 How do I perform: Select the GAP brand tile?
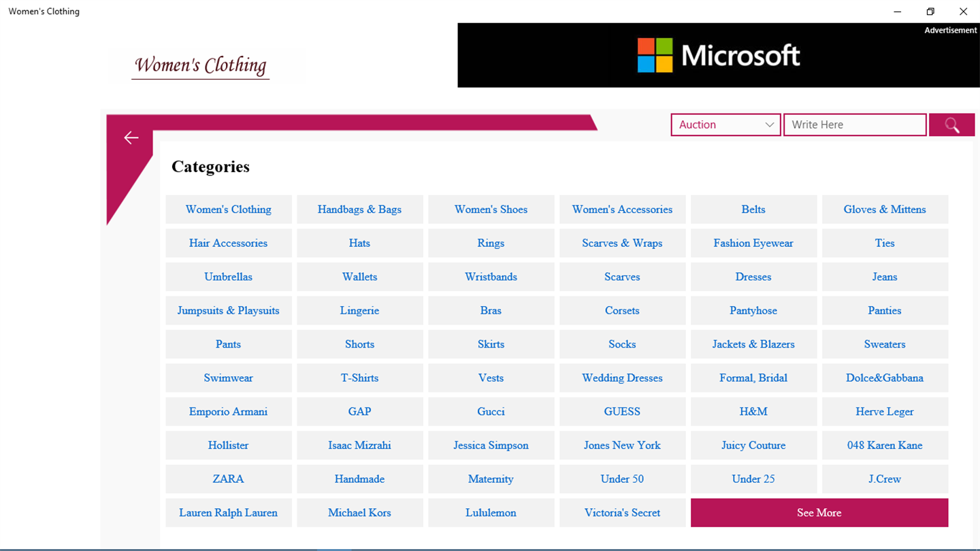360,412
